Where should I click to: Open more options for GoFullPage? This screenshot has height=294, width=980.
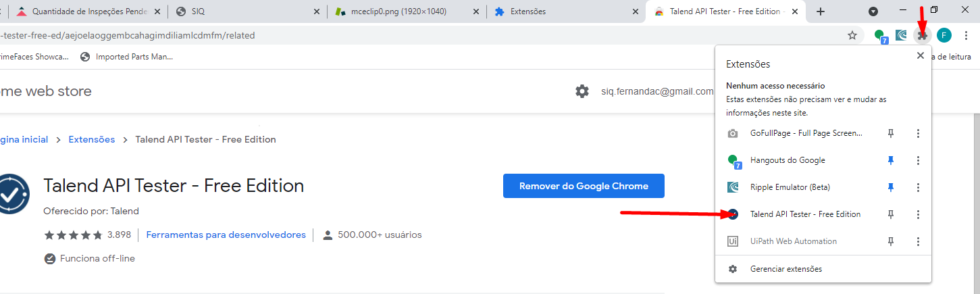(918, 133)
